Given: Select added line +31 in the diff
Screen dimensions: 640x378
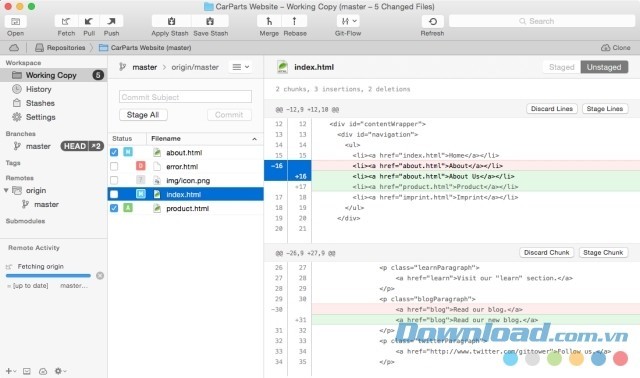Looking at the screenshot, I should click(452, 320).
